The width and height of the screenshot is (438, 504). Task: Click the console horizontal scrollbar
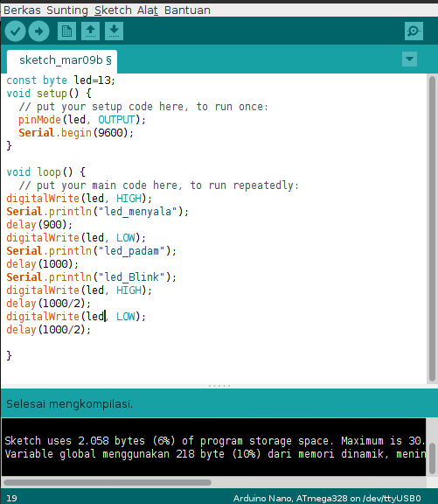pyautogui.click(x=108, y=482)
